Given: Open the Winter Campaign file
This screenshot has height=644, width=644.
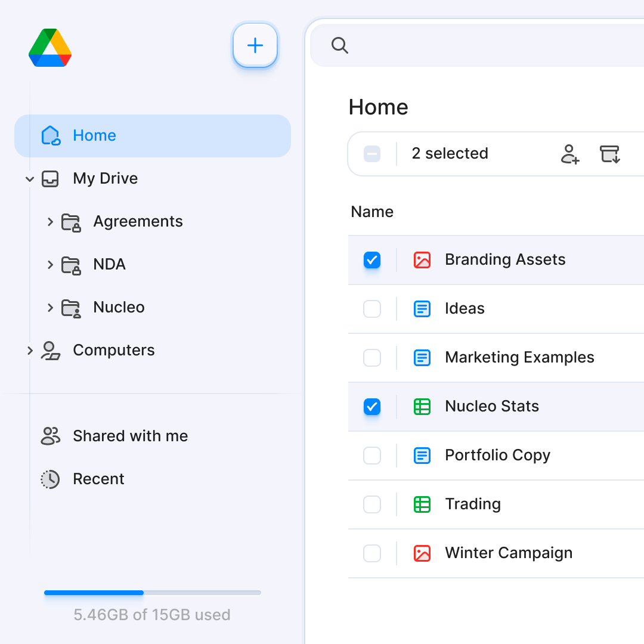Looking at the screenshot, I should [x=508, y=553].
